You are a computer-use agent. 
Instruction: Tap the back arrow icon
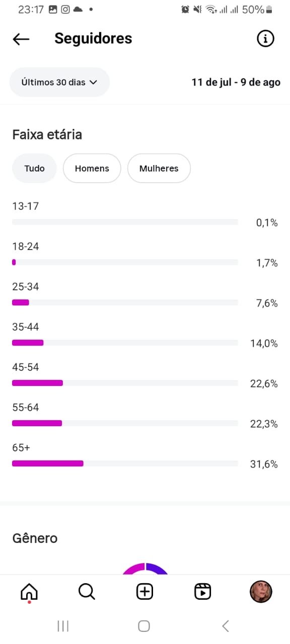[x=21, y=39]
